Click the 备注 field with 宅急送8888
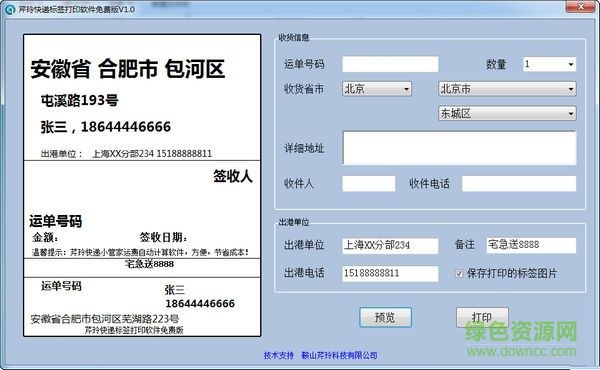This screenshot has width=600, height=370. point(531,245)
